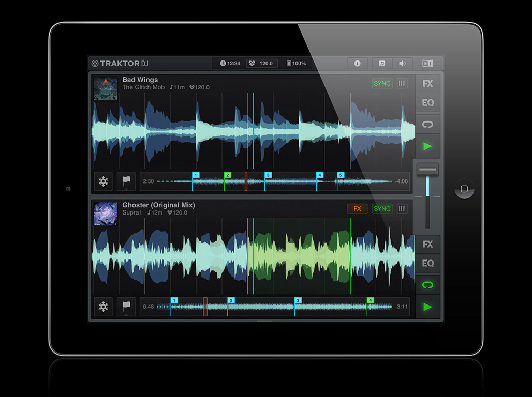The height and width of the screenshot is (397, 532).
Task: Toggle the loop button on Ghoster deck
Action: point(427,285)
